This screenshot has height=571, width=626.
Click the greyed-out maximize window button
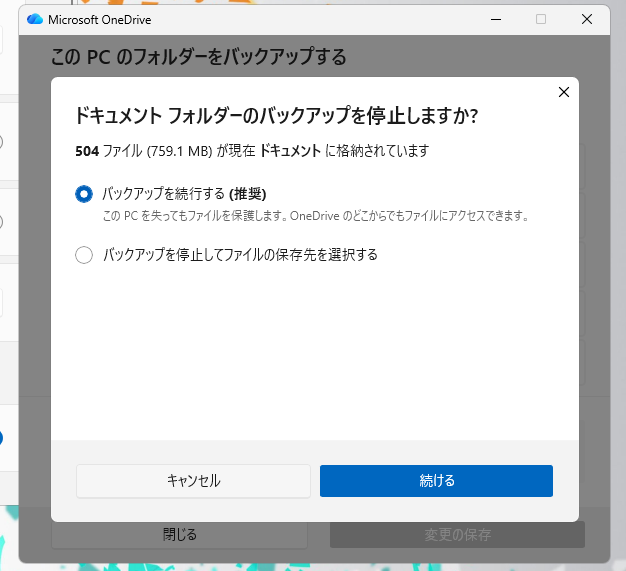(541, 19)
